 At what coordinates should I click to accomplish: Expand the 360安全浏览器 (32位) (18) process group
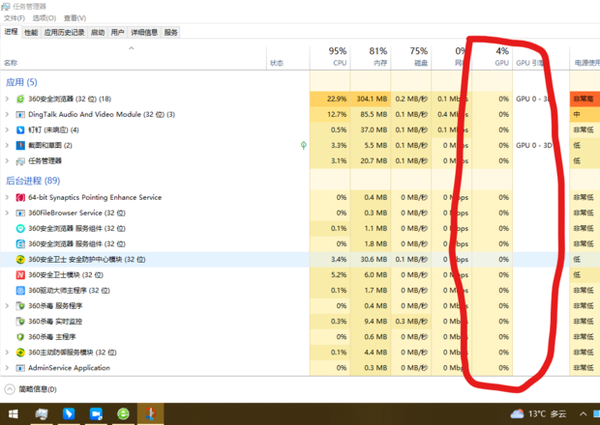coord(7,99)
